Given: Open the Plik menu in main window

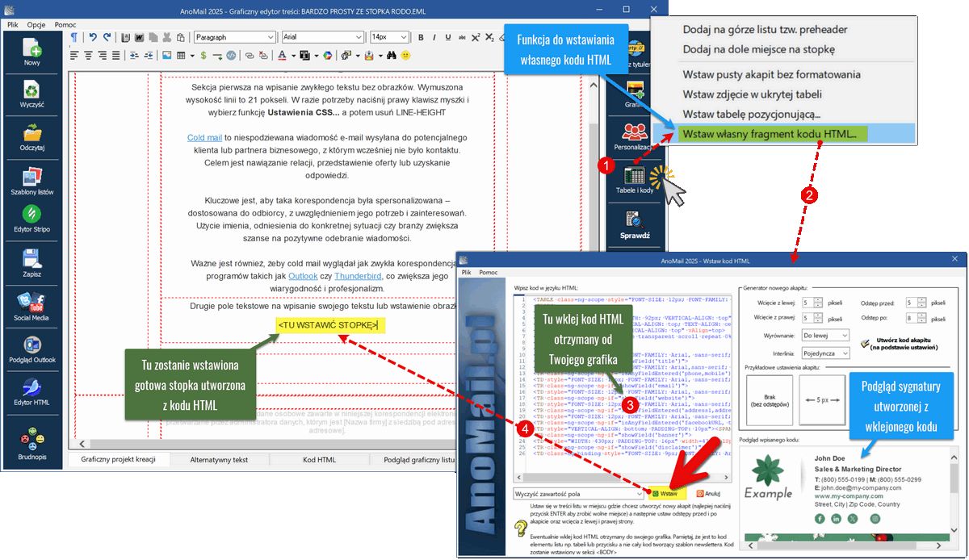Looking at the screenshot, I should tap(13, 24).
